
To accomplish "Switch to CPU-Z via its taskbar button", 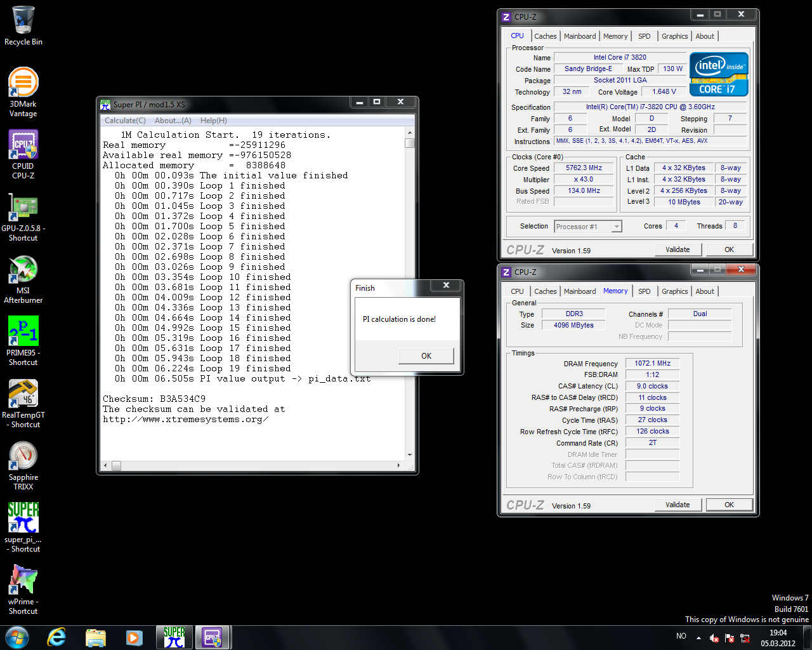I will [x=213, y=637].
